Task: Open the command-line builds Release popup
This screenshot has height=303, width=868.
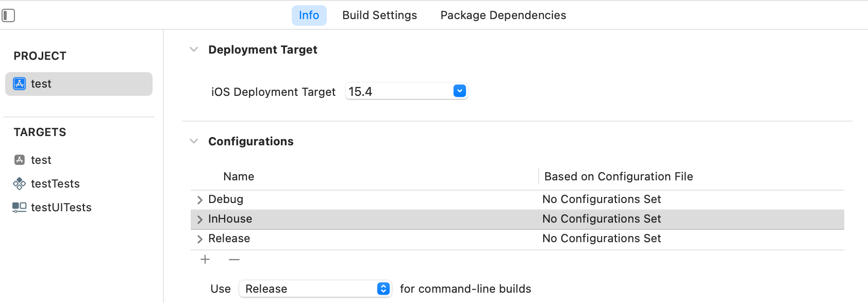Action: tap(315, 289)
